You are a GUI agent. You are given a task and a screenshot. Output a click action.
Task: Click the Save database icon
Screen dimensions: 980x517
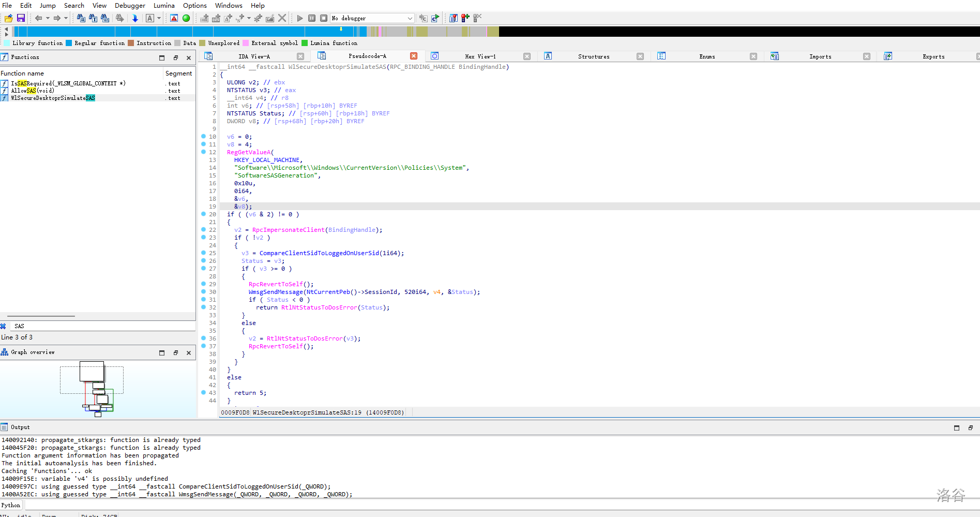(21, 18)
